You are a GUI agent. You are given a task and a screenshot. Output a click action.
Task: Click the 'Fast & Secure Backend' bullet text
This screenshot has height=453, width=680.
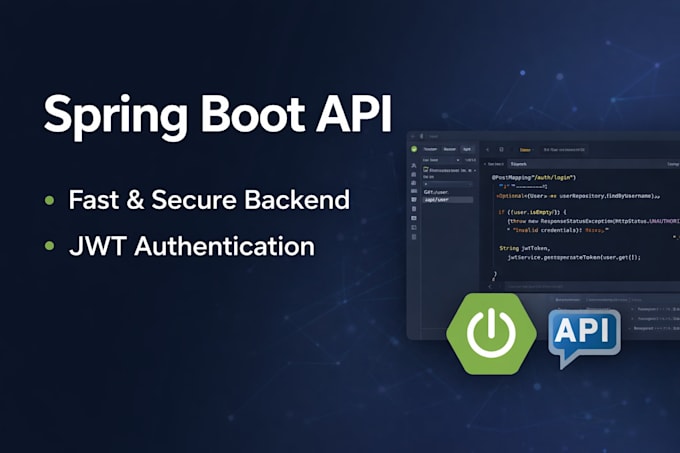tap(209, 200)
